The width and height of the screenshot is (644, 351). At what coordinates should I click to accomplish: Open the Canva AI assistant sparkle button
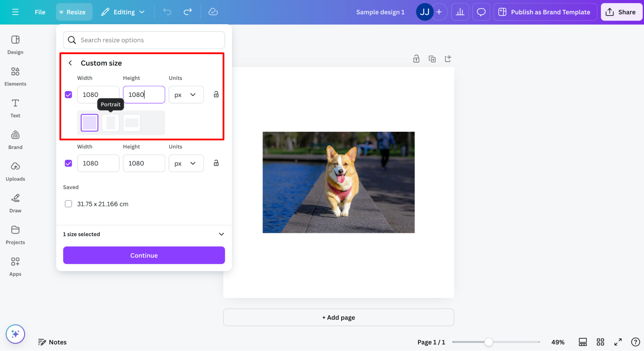click(x=15, y=334)
